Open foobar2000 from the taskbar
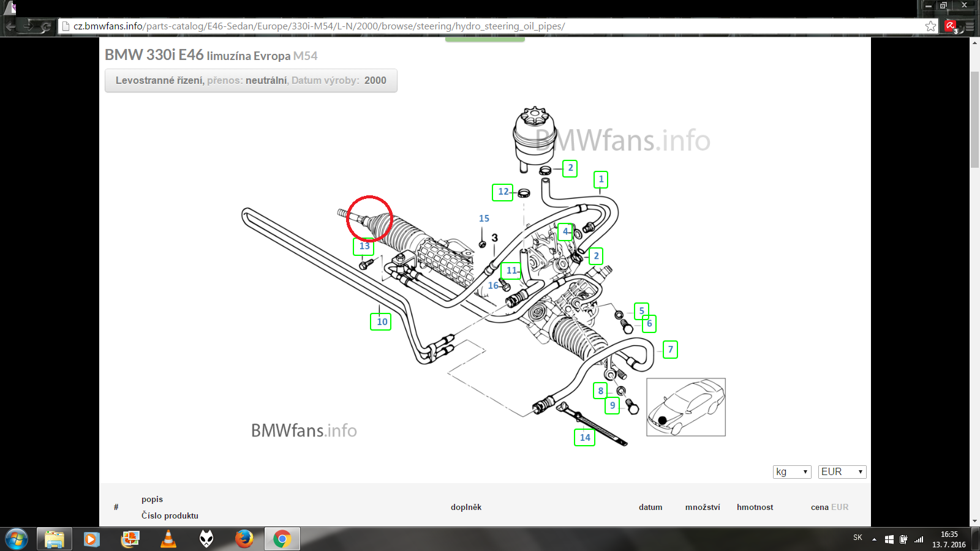This screenshot has height=551, width=980. click(206, 539)
